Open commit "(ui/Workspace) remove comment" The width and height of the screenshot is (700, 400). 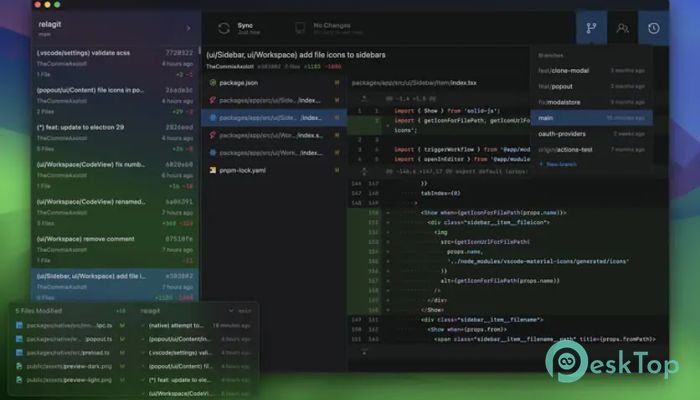[x=115, y=250]
